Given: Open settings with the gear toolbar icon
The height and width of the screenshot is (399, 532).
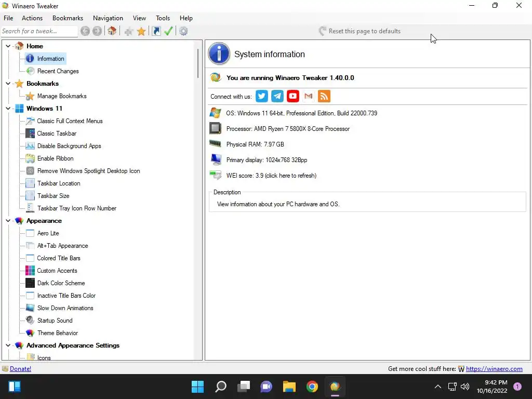Looking at the screenshot, I should point(183,31).
